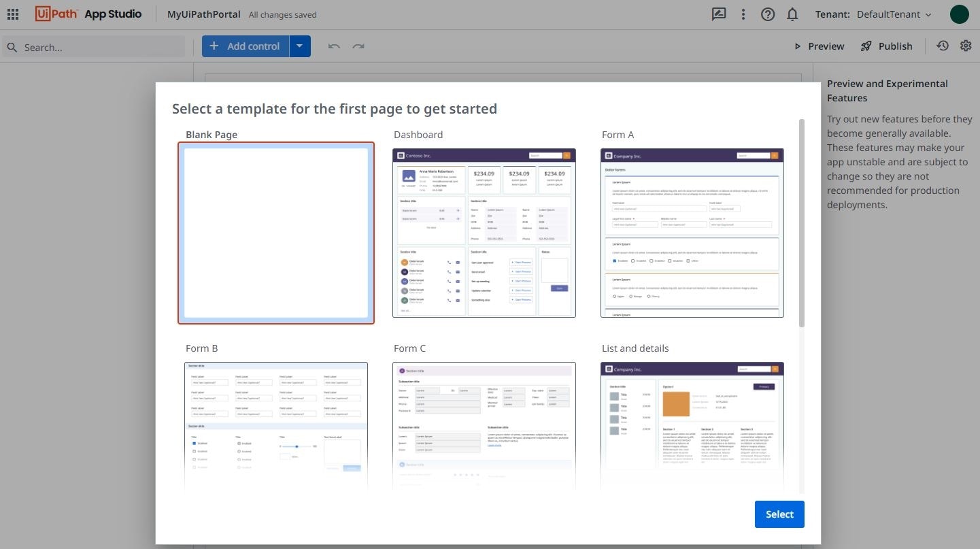The height and width of the screenshot is (549, 980).
Task: Click the Add control button
Action: [245, 46]
